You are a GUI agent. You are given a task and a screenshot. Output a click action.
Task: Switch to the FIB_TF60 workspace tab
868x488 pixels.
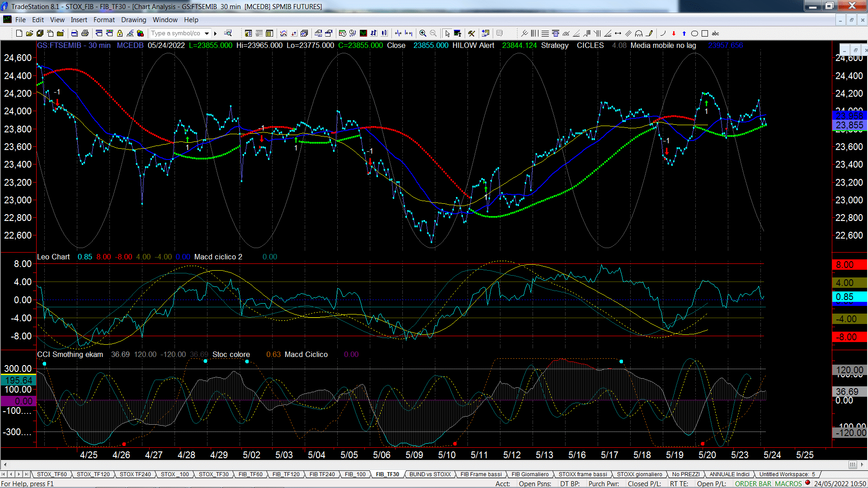[250, 474]
